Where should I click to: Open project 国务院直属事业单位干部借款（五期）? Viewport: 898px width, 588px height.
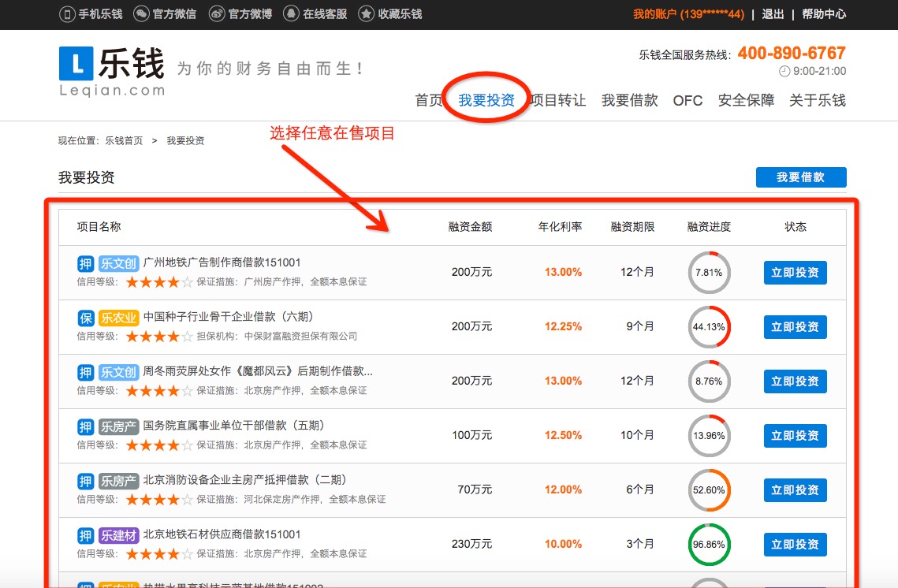pos(233,426)
